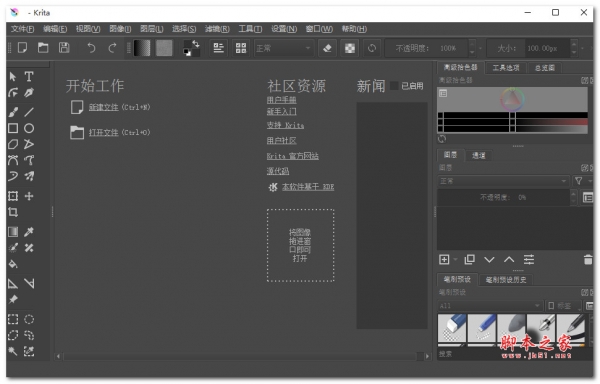Select the Calligraphy tool
Image resolution: width=600 pixels, height=384 pixels.
(x=29, y=93)
